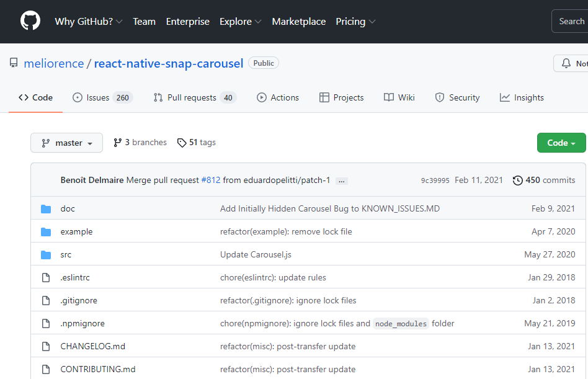
Task: Click the 260 issues counter badge
Action: tap(123, 98)
